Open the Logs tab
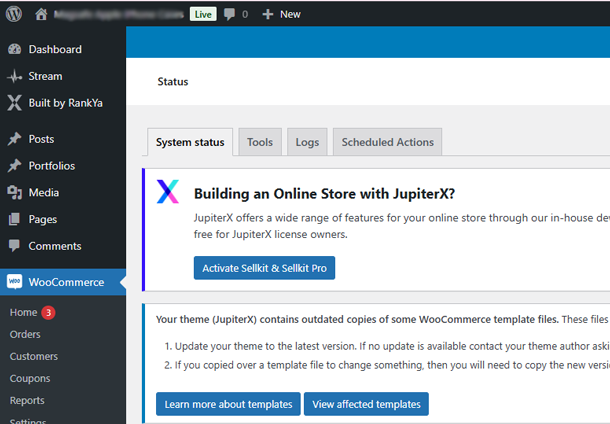The height and width of the screenshot is (424, 610). (x=307, y=142)
